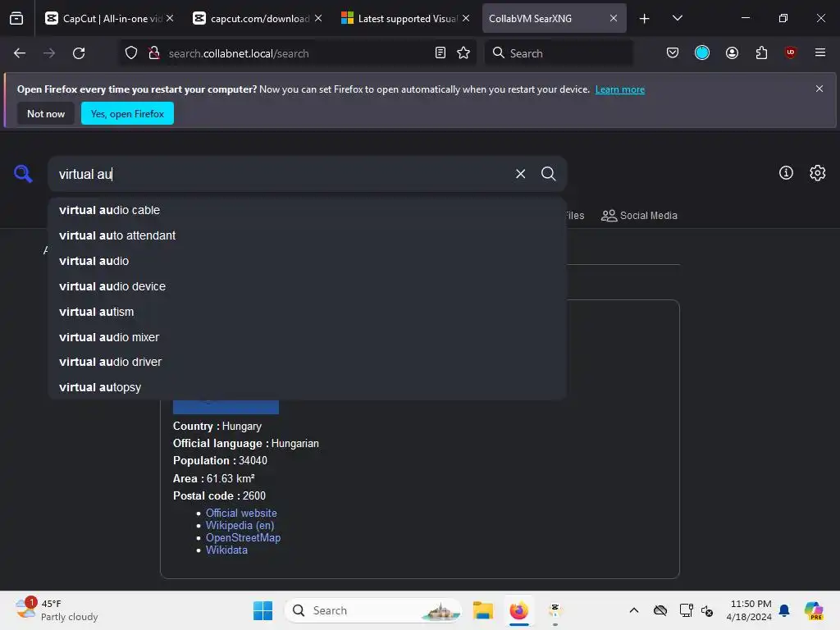Open the Firefox account icon
Image resolution: width=840 pixels, height=630 pixels.
coord(732,52)
